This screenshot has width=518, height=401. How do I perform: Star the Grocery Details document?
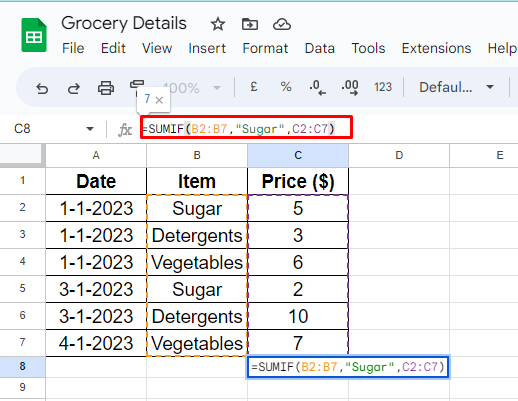pos(218,24)
